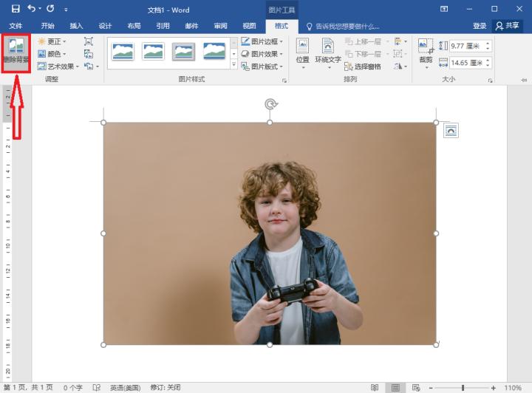
Task: Click the compress pictures icon in 调整 group
Action: (x=89, y=41)
